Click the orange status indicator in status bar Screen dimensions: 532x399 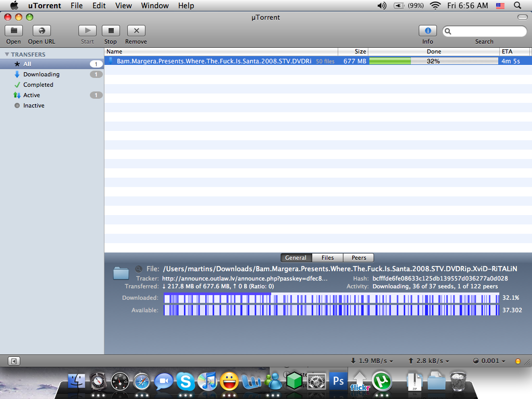pos(518,361)
